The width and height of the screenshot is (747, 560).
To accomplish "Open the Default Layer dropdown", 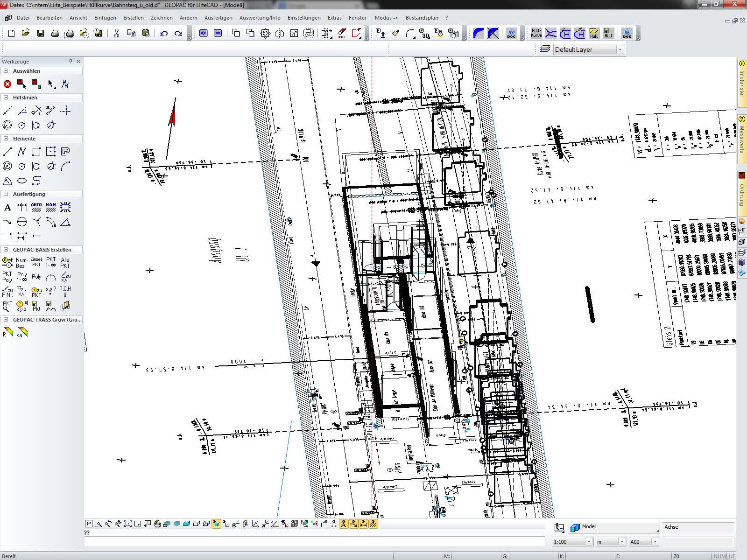I will [x=620, y=49].
